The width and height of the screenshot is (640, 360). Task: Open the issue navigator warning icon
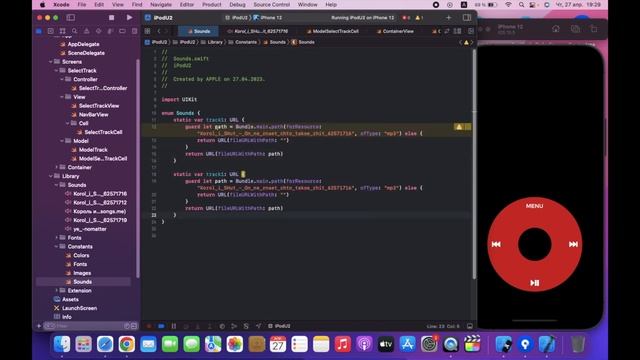click(x=87, y=31)
